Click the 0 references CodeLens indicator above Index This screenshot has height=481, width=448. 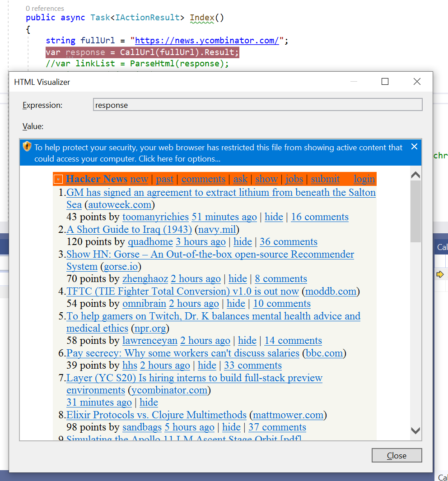[45, 8]
